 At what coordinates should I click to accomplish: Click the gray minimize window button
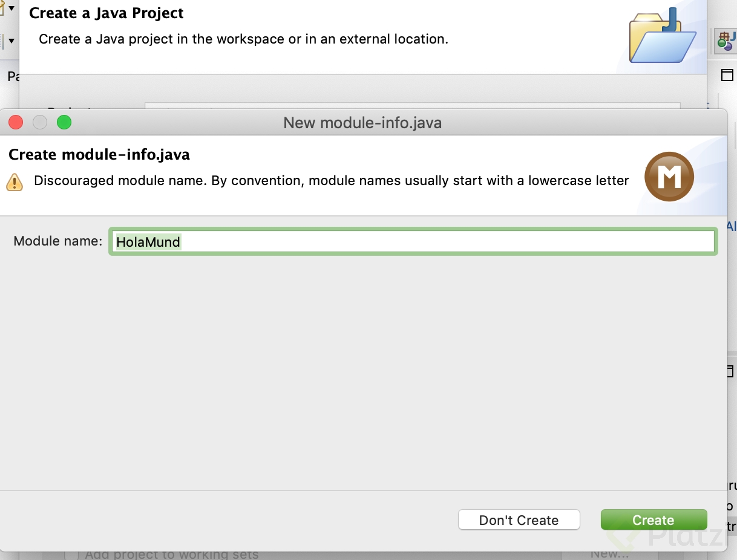pos(40,123)
